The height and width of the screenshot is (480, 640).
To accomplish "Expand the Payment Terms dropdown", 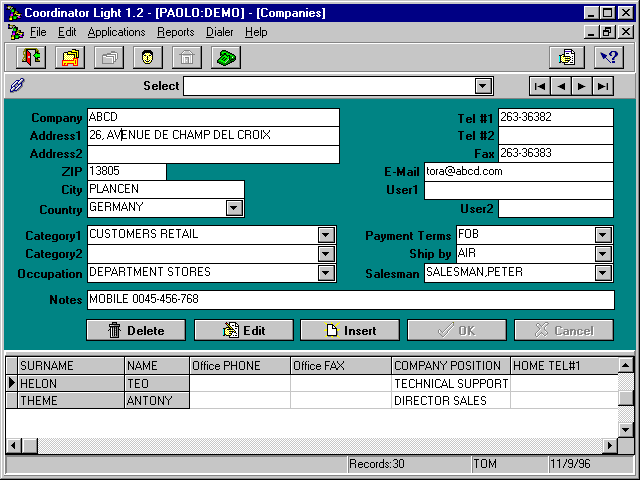I will pyautogui.click(x=603, y=235).
